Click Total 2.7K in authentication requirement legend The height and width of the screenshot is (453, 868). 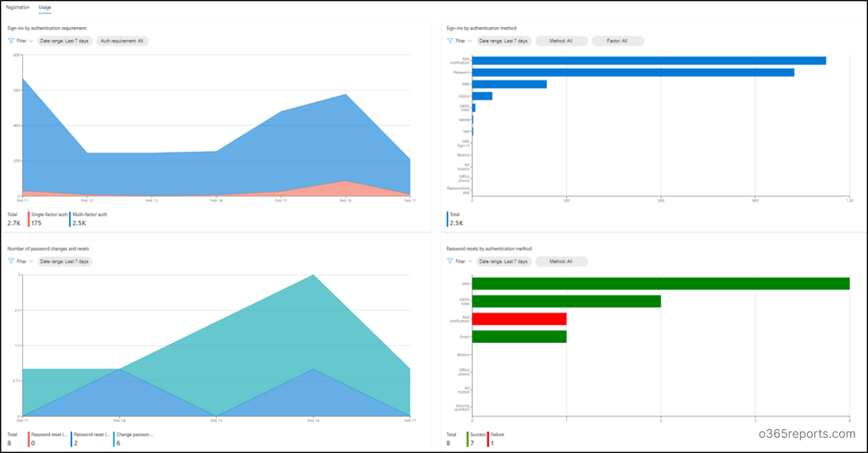14,219
